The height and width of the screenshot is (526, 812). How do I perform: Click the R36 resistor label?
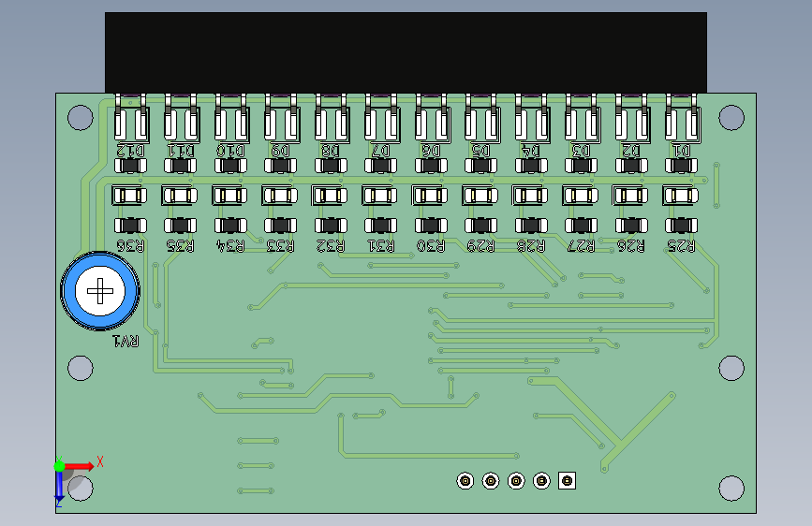click(130, 246)
